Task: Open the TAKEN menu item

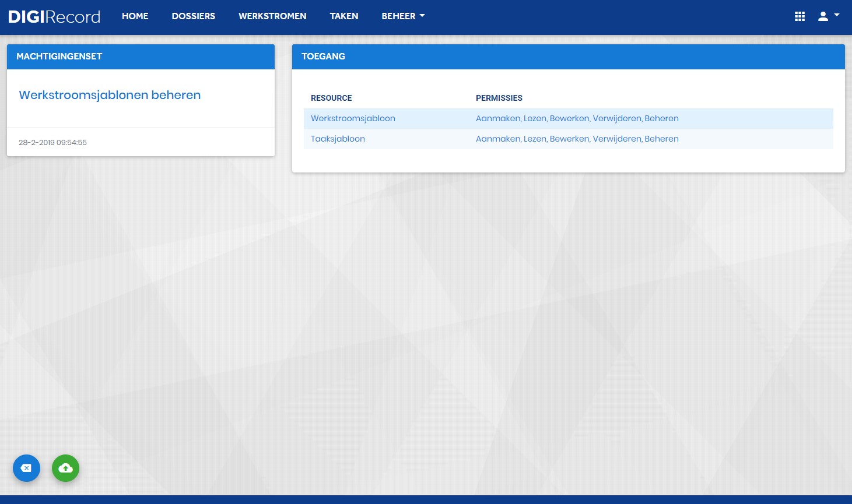Action: (344, 16)
